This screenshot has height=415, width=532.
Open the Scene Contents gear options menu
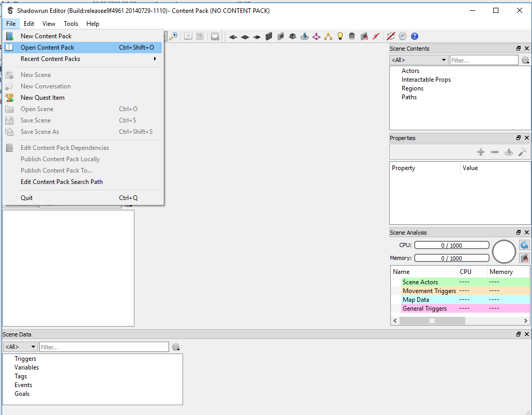point(525,60)
